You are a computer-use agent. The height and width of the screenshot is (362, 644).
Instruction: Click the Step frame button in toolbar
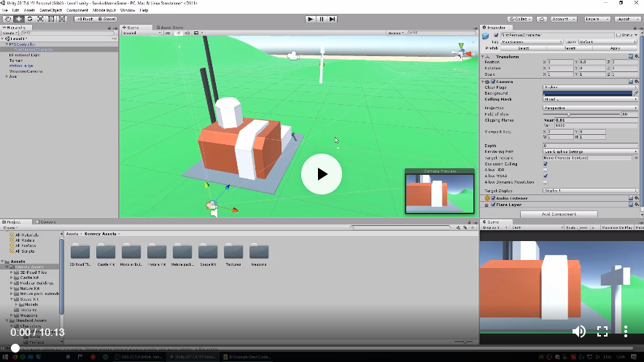[333, 19]
